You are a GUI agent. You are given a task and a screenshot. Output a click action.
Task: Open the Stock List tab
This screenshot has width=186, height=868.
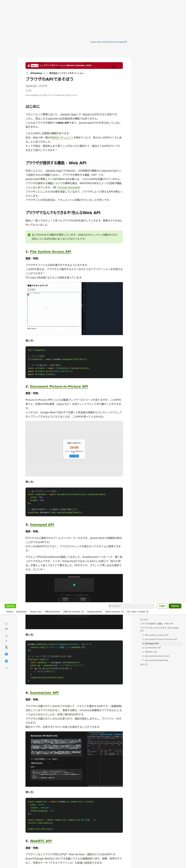coord(35,612)
